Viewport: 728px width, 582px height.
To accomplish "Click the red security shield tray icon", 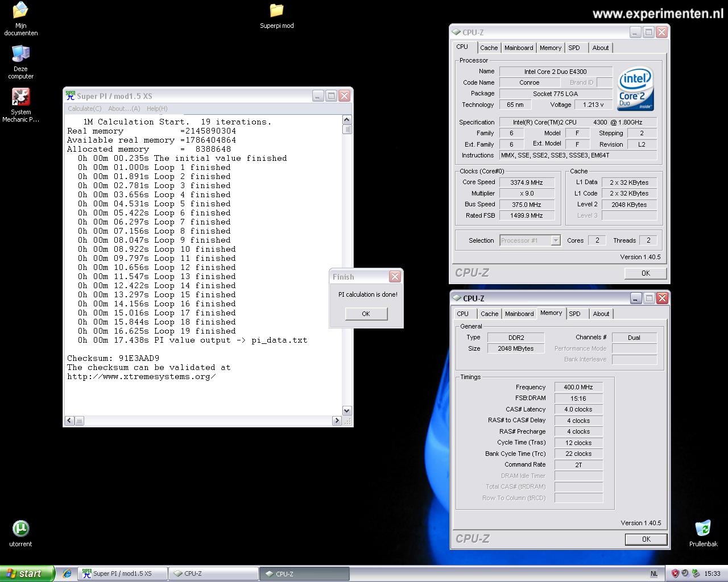I will pyautogui.click(x=675, y=573).
